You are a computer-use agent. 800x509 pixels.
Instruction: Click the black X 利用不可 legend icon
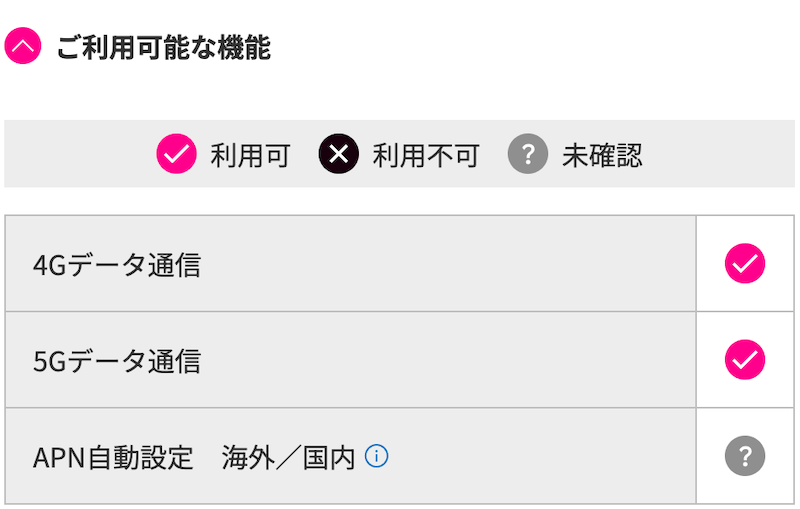coord(339,154)
